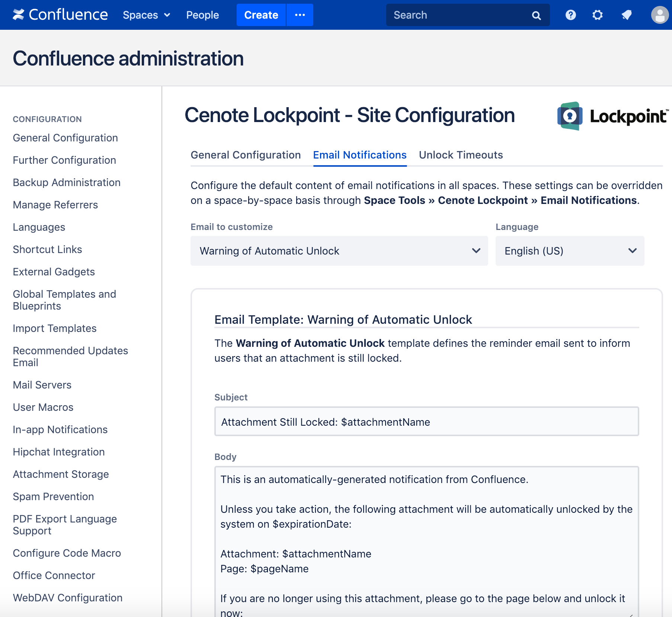Open the Language dropdown

(x=569, y=251)
